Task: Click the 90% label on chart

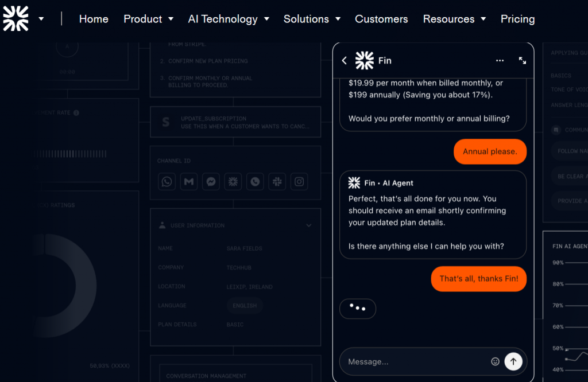Action: click(x=558, y=263)
